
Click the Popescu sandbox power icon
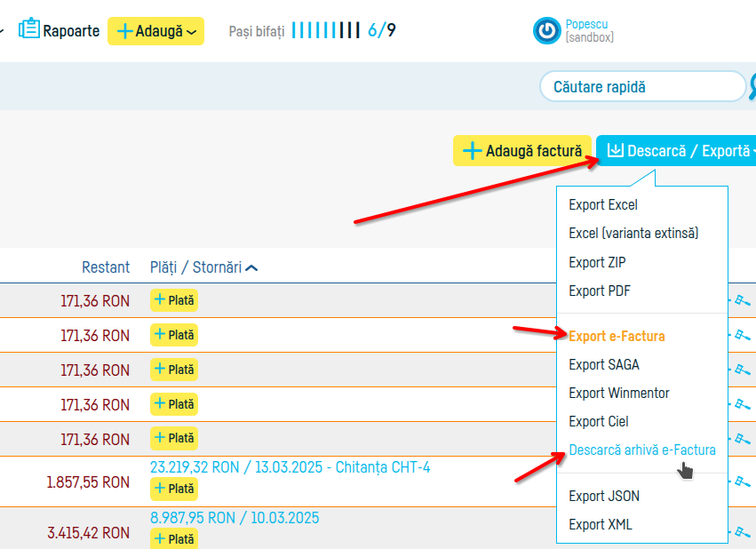coord(546,31)
